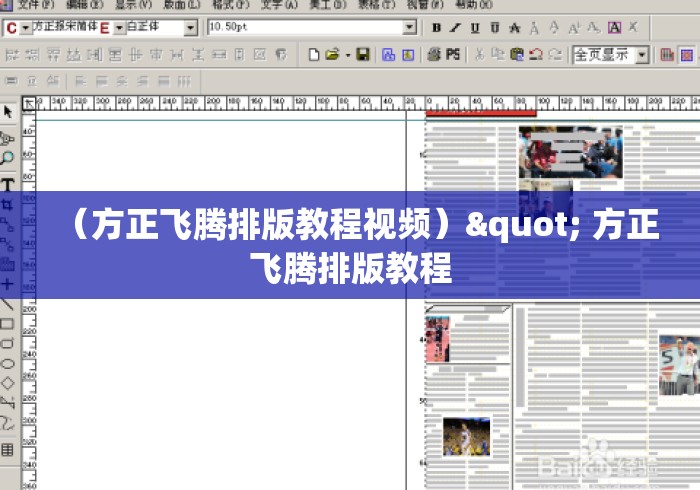The width and height of the screenshot is (700, 490).
Task: Select the rounded rectangle tool
Action: tap(8, 344)
